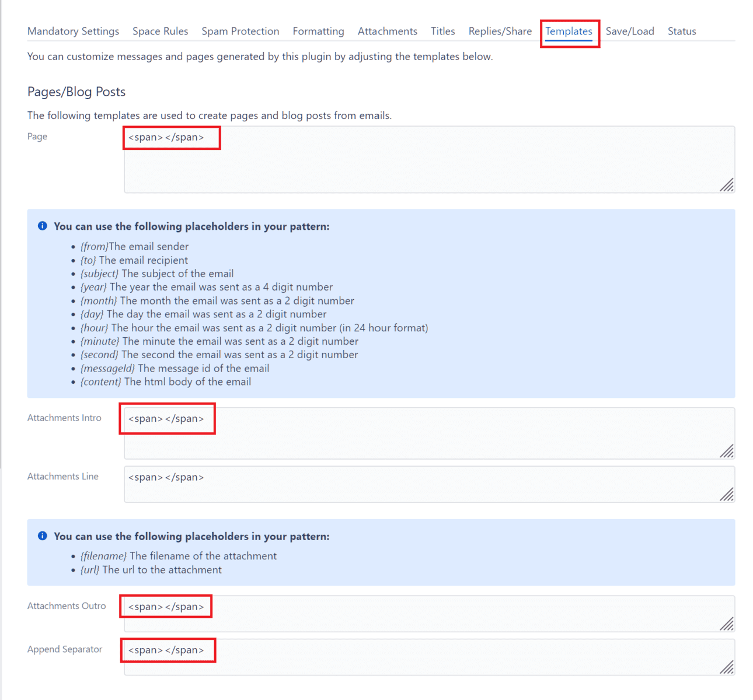Image resolution: width=753 pixels, height=700 pixels.
Task: Open the Spam Protection tab
Action: 240,32
